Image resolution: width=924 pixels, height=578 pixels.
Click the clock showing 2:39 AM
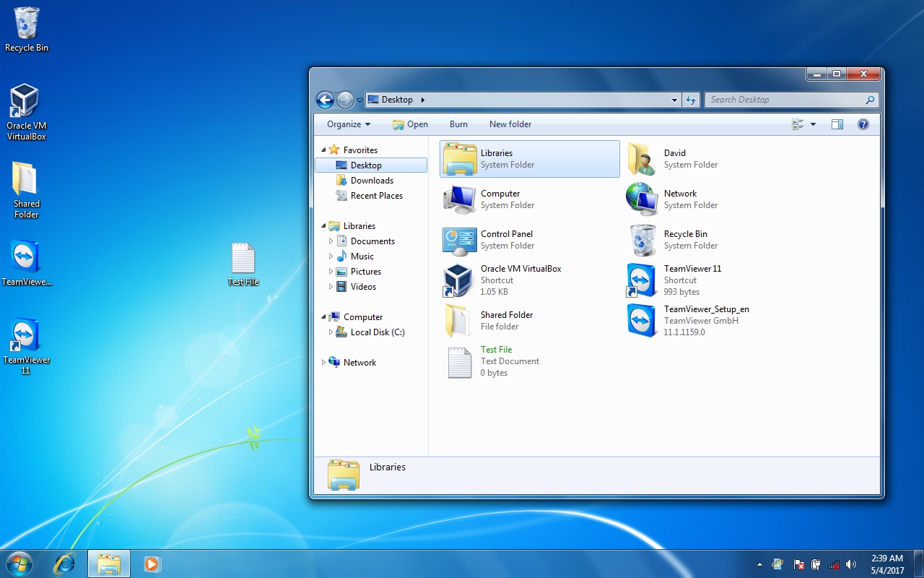pyautogui.click(x=887, y=564)
